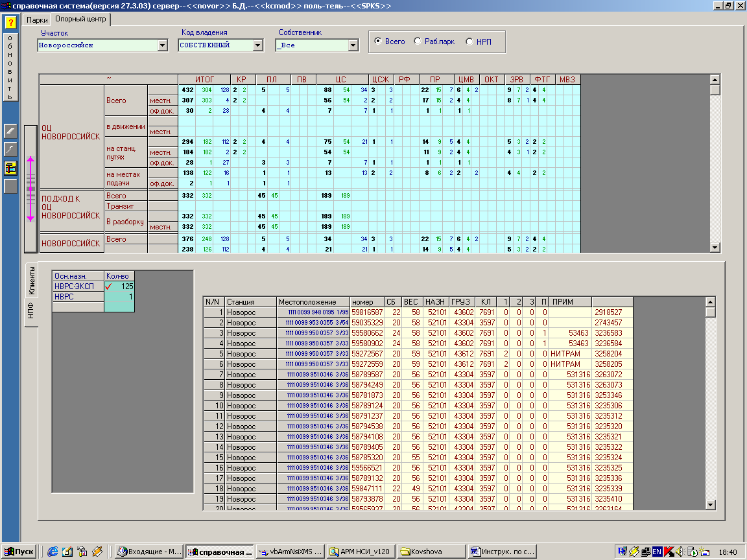Switch to vbArmNsiXMS taskbar window

tap(290, 552)
